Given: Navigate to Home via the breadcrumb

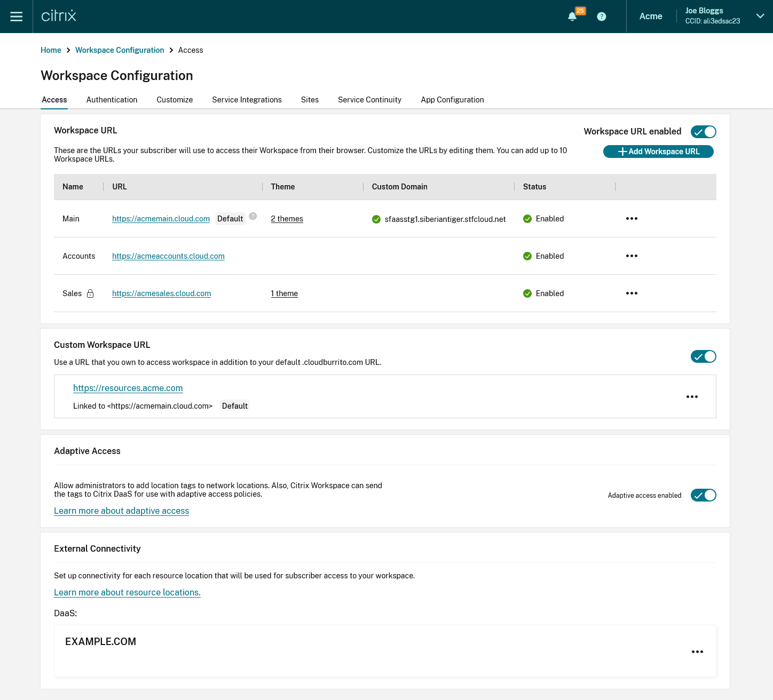Looking at the screenshot, I should click(51, 50).
